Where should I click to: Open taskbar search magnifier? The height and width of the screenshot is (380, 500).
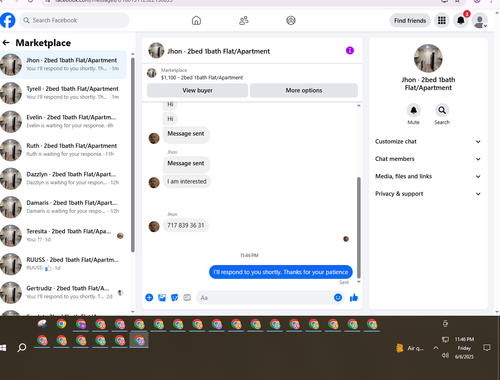tap(22, 348)
